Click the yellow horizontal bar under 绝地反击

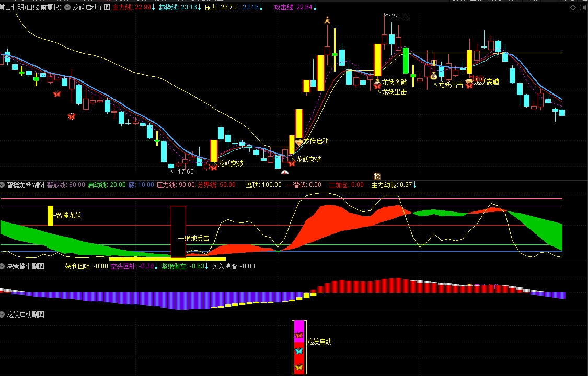click(167, 259)
